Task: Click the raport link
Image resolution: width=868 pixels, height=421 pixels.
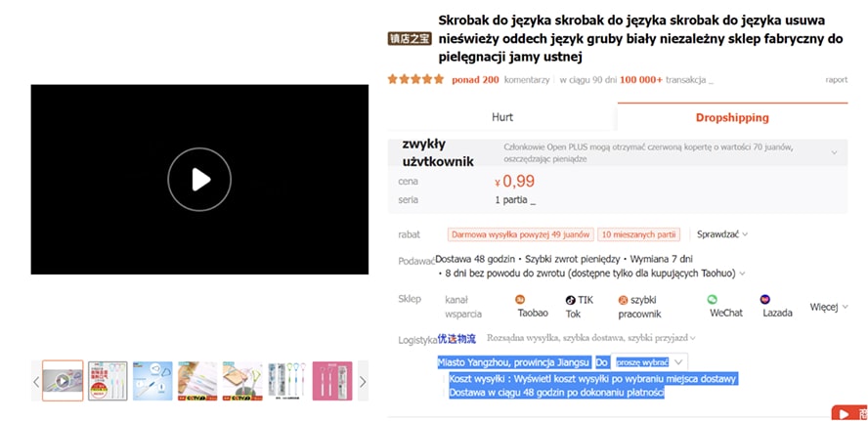Action: pos(837,80)
